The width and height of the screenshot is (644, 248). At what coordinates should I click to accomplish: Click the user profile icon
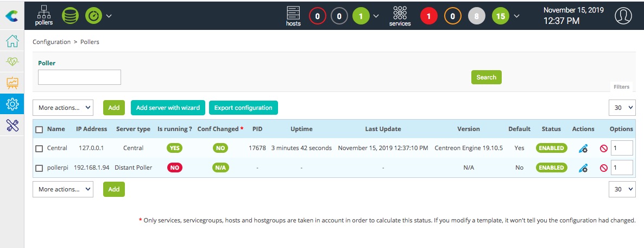point(623,16)
